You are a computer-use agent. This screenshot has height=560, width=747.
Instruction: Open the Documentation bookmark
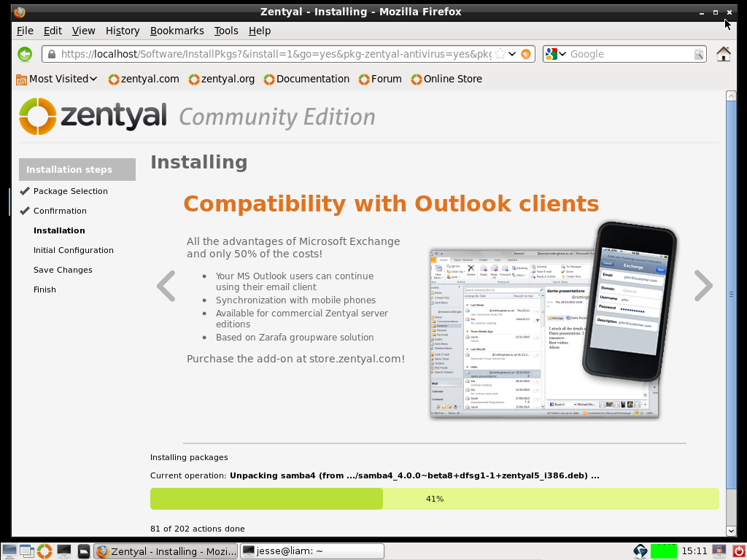point(307,79)
